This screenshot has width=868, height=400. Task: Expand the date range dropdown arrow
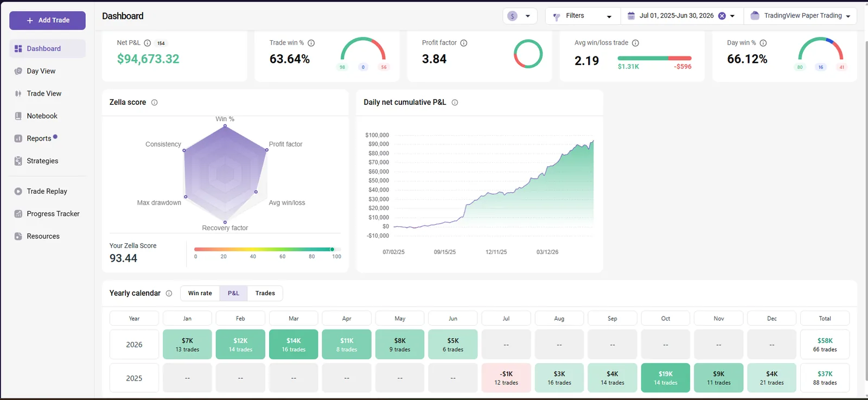coord(732,16)
